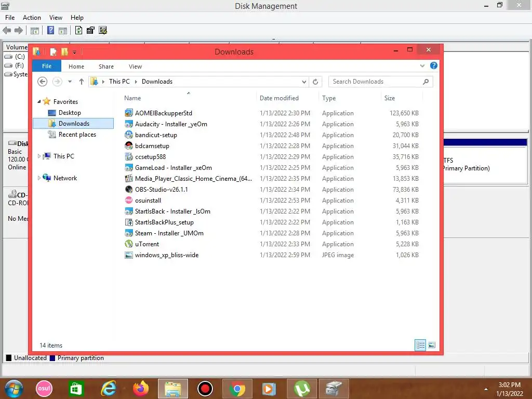Go back with Explorer back arrow
This screenshot has width=532, height=399.
pyautogui.click(x=42, y=82)
